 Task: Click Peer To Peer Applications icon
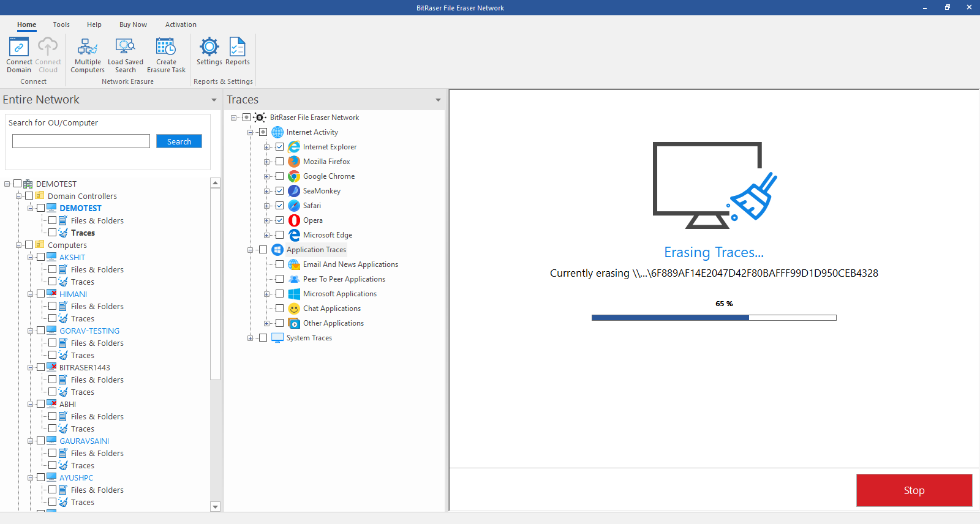(x=295, y=279)
